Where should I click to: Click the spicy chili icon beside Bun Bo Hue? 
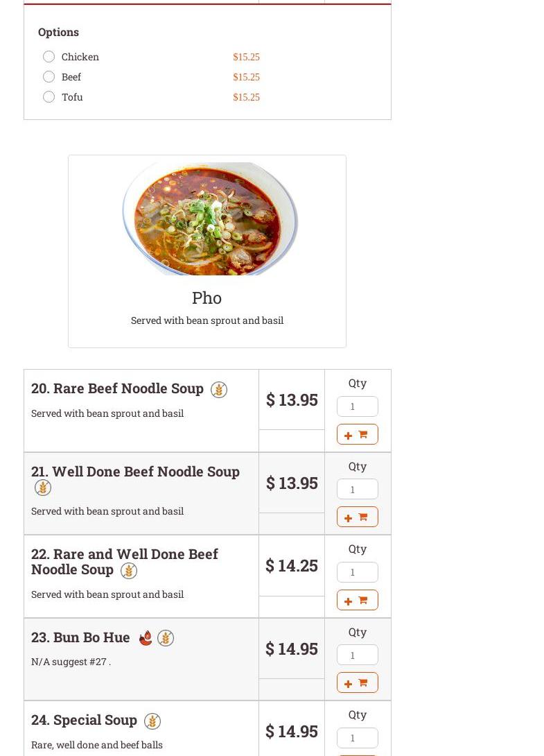click(x=146, y=638)
